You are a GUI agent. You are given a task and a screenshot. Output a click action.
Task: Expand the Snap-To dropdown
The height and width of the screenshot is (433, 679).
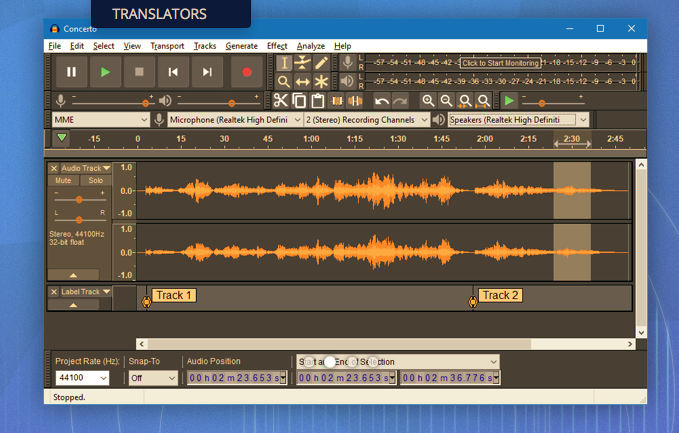point(153,378)
